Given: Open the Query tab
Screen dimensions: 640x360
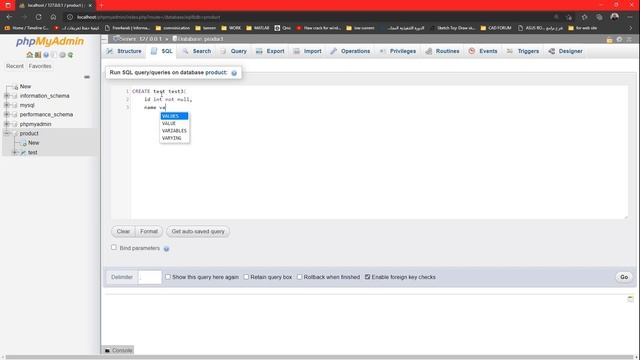Looking at the screenshot, I should [234, 51].
